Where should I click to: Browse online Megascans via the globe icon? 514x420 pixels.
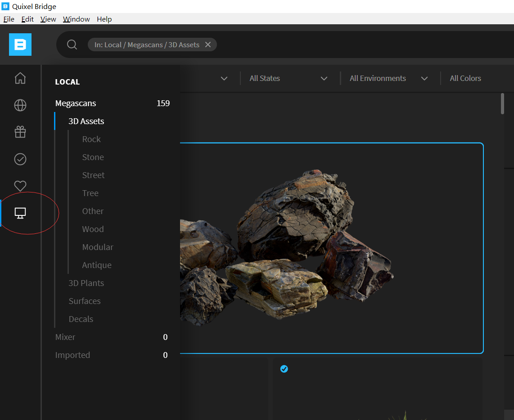tap(20, 105)
